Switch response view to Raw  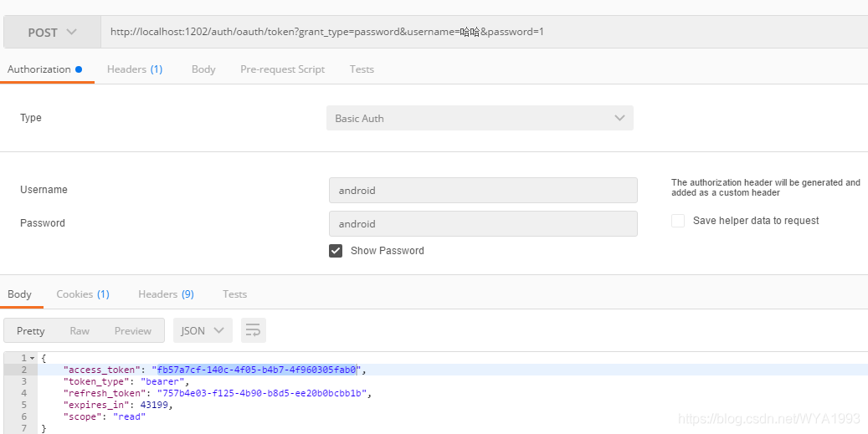click(x=80, y=330)
